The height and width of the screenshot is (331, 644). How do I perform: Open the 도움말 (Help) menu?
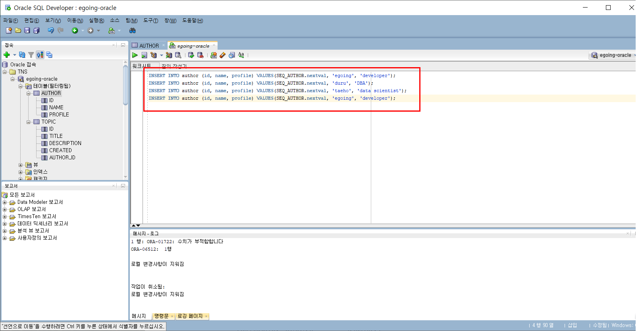[193, 21]
